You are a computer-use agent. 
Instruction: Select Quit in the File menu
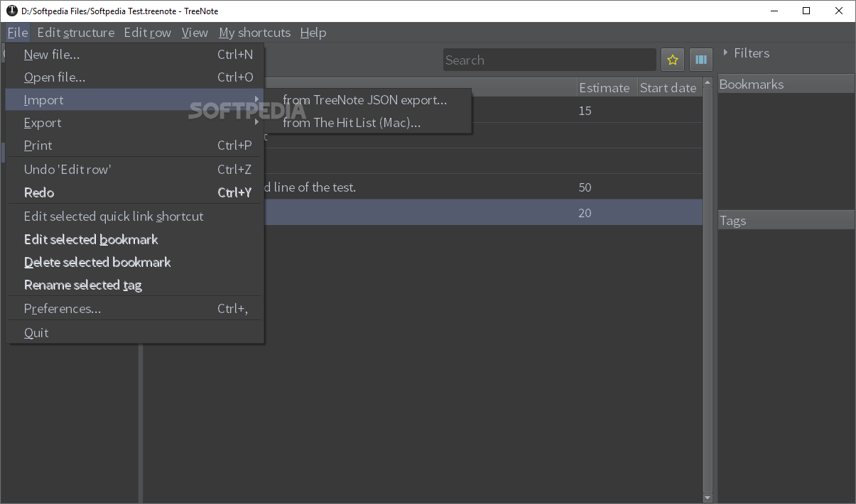click(135, 333)
